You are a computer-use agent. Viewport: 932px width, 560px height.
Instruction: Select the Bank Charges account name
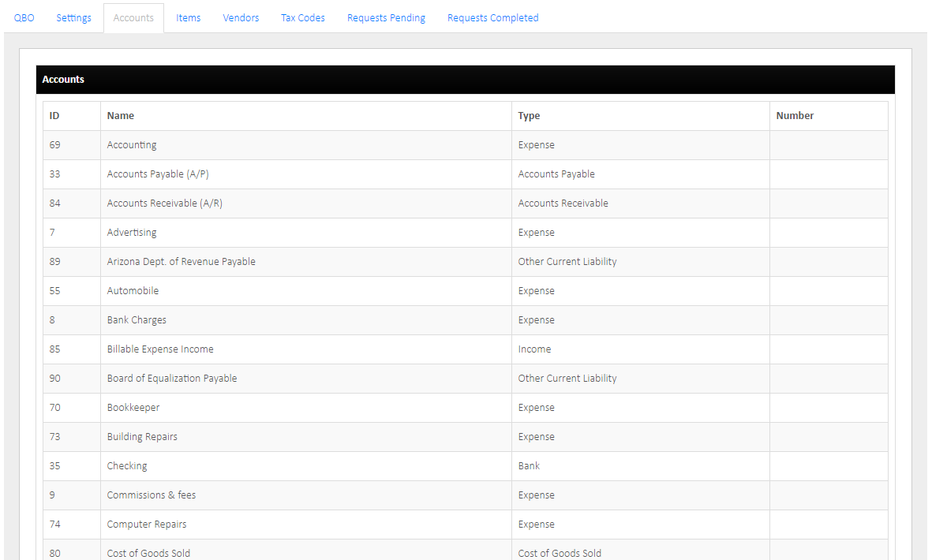pos(137,319)
